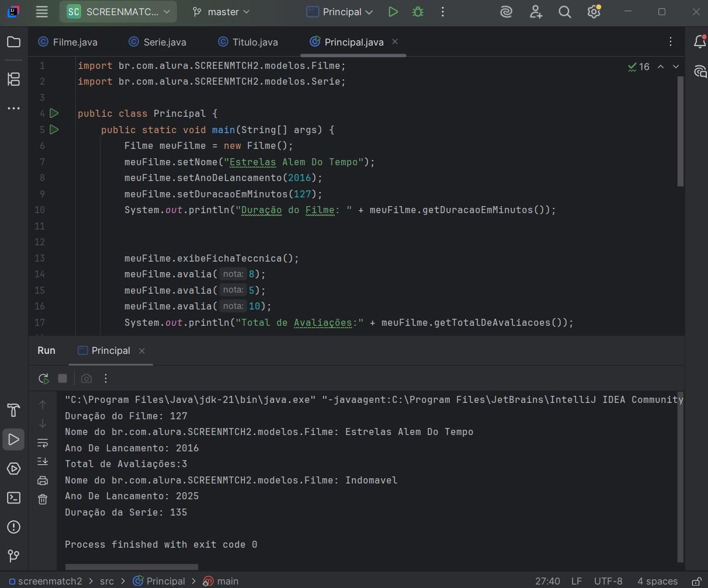Open the Build hammer tool window
Image resolution: width=708 pixels, height=588 pixels.
[x=13, y=410]
